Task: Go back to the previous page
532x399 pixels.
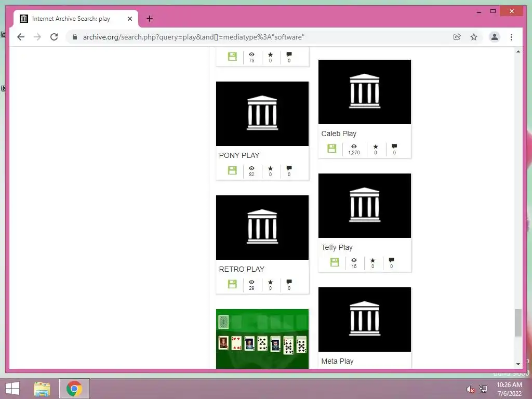Action: click(x=21, y=37)
